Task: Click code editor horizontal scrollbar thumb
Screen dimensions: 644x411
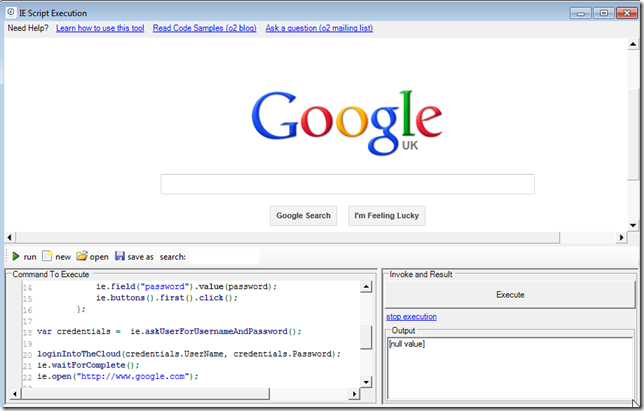Action: click(x=145, y=394)
